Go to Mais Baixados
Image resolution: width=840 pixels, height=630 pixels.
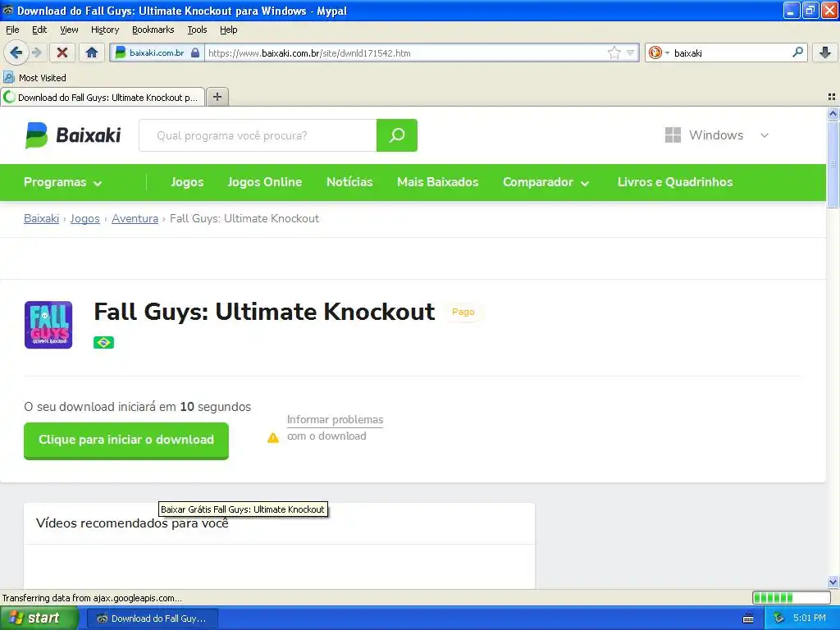438,182
